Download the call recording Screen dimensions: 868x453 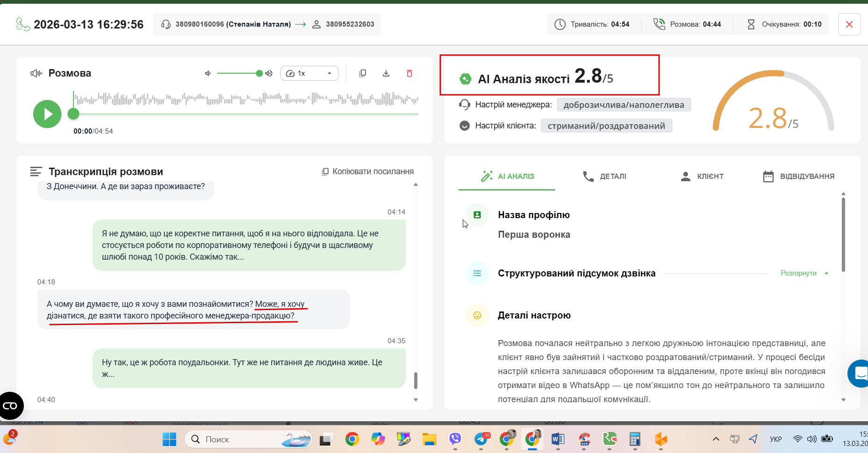[386, 73]
